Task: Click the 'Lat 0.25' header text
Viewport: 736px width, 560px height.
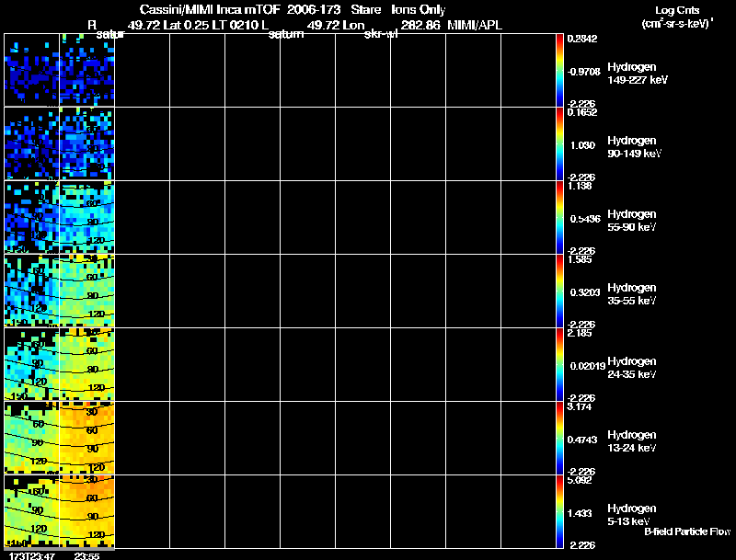Action: [x=186, y=26]
